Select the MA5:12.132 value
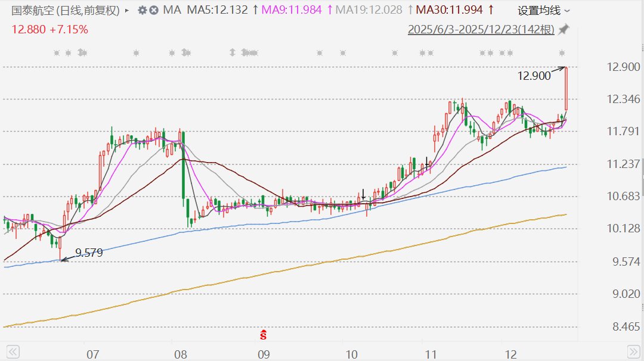The image size is (644, 361). (x=217, y=10)
